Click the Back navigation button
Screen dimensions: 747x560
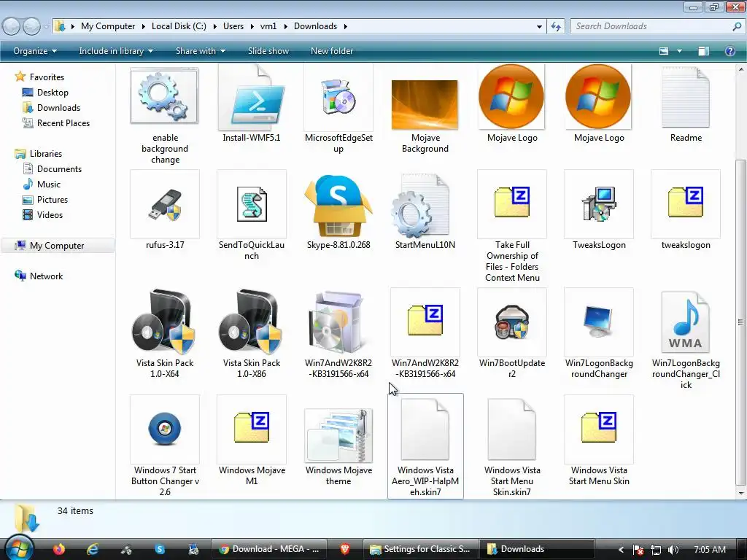point(12,26)
